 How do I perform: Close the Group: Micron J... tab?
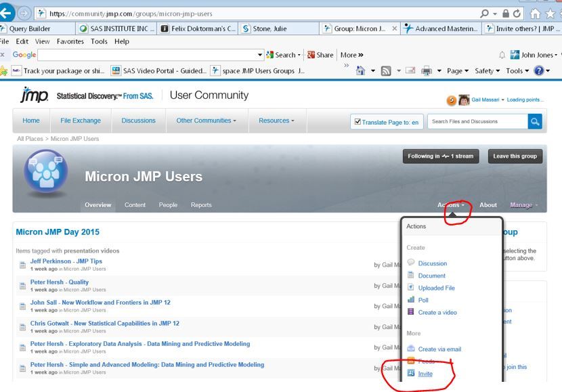click(394, 28)
